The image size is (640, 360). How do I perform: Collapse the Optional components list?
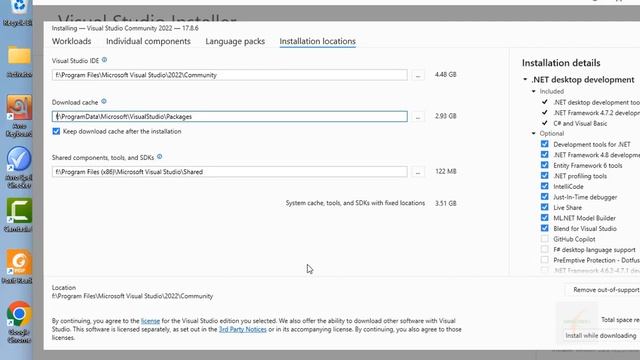(x=533, y=133)
